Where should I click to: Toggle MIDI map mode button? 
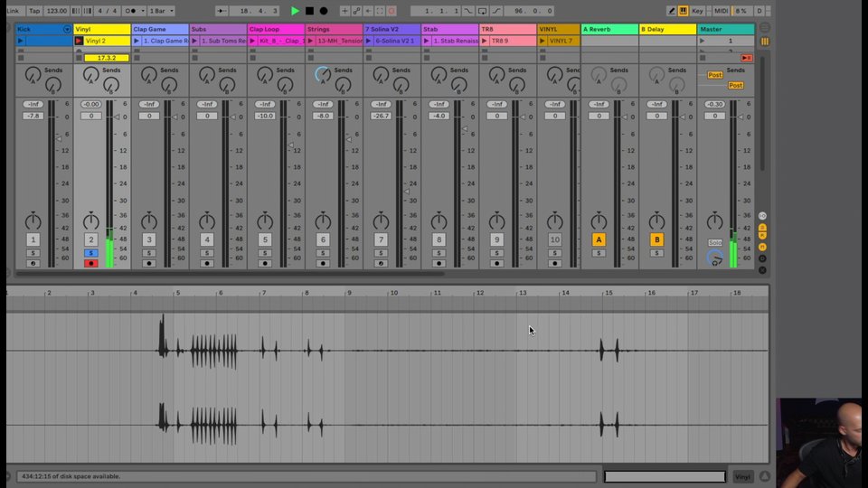coord(721,11)
